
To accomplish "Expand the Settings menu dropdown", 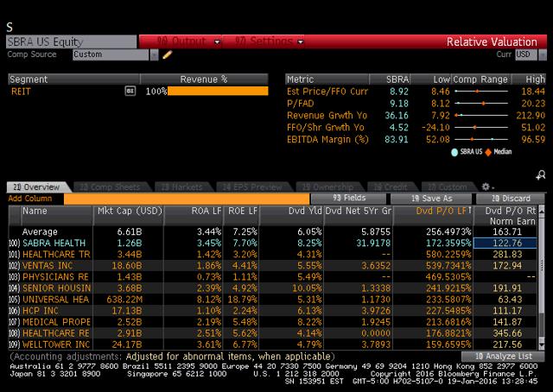I will [x=301, y=42].
